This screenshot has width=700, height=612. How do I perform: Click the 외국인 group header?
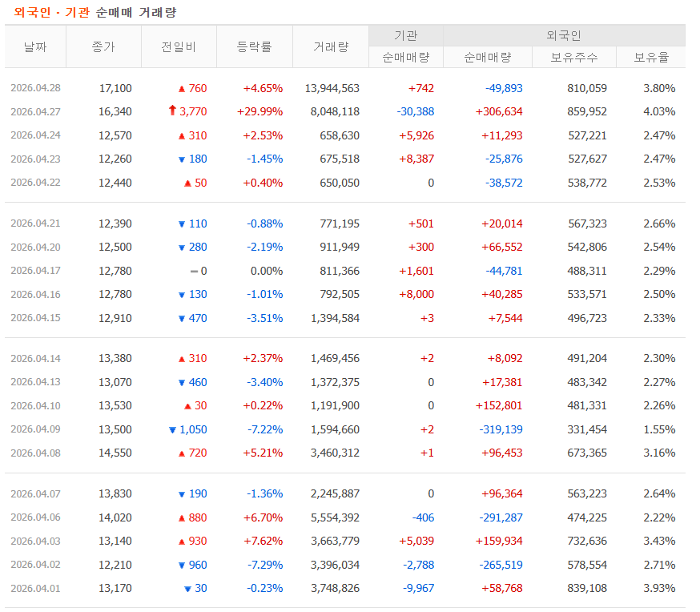[564, 36]
